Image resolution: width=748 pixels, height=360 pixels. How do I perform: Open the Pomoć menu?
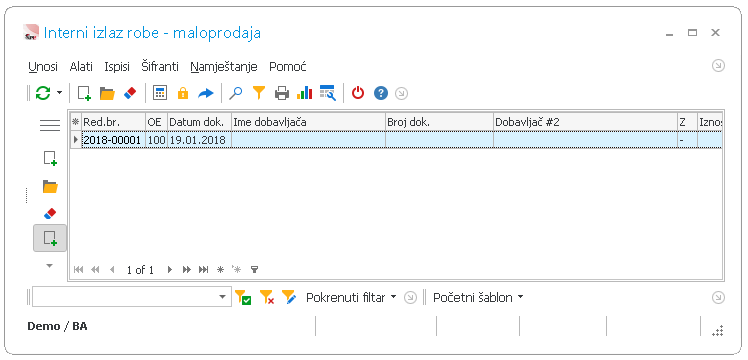click(288, 67)
